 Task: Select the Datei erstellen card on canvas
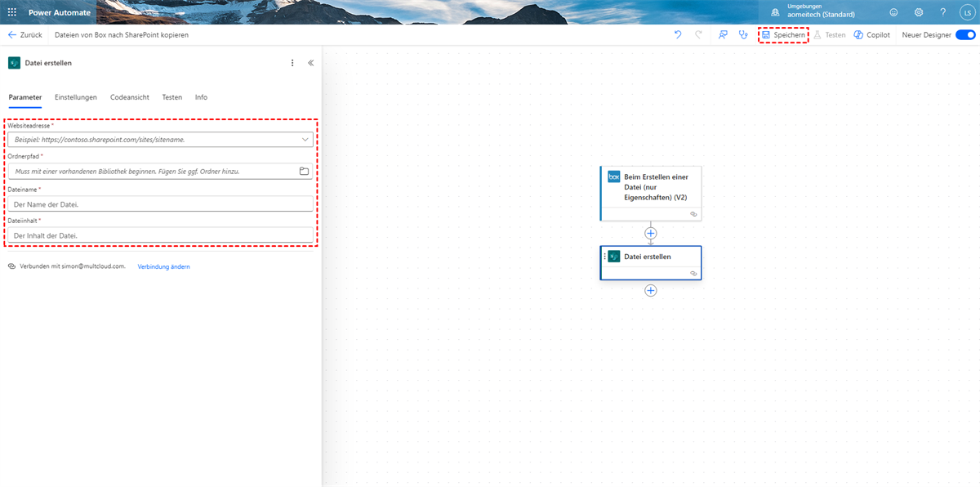[651, 263]
